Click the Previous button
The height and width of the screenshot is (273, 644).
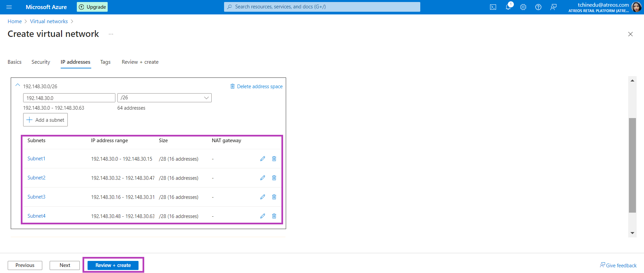coord(25,265)
